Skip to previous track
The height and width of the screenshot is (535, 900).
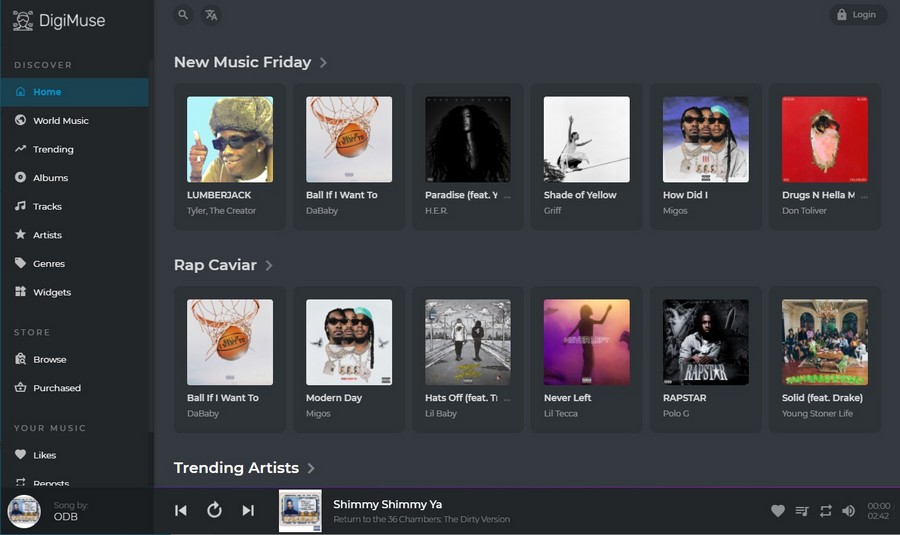(x=181, y=510)
